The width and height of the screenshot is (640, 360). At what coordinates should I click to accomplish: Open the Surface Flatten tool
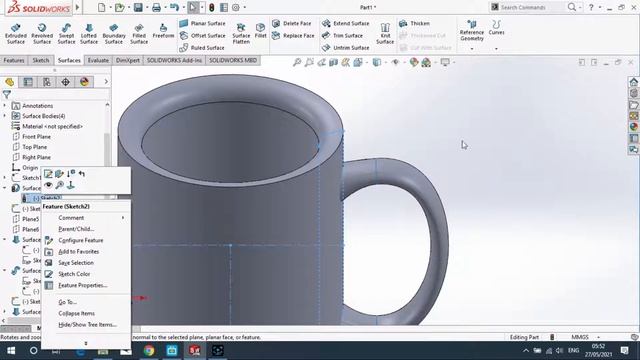click(241, 33)
